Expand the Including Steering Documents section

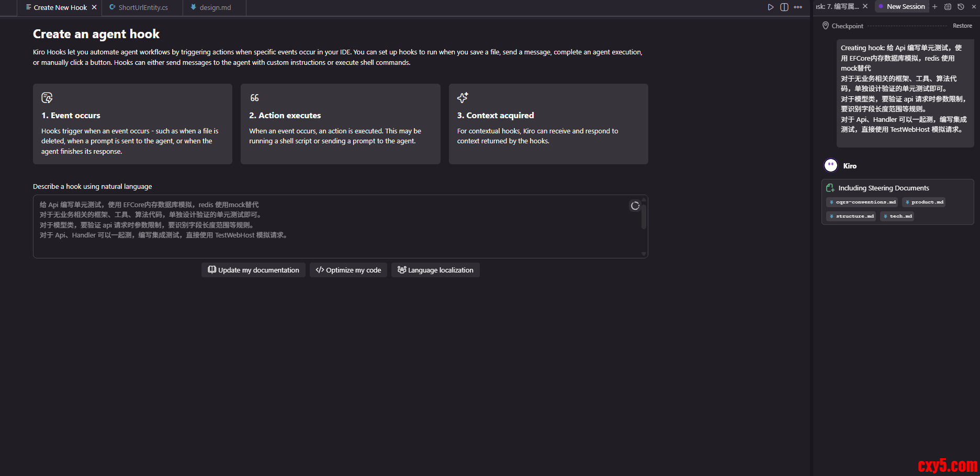[883, 188]
